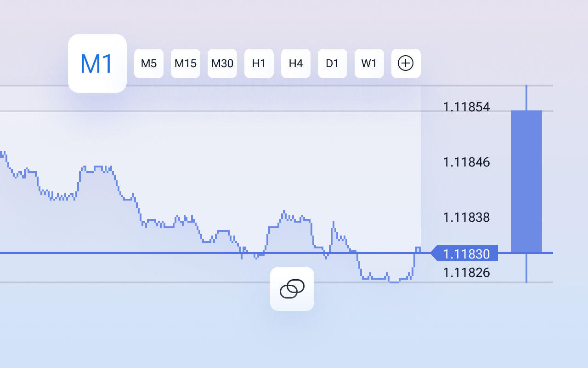Select the D1 daily timeframe

point(333,63)
